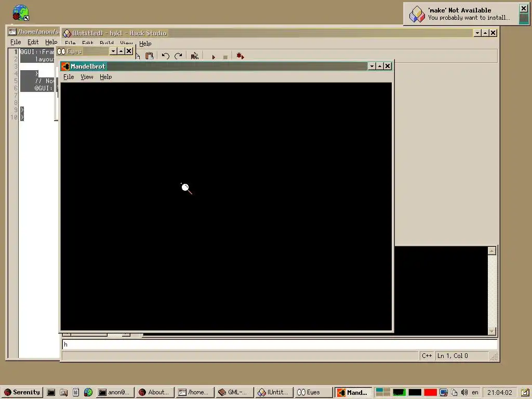Click the show desktop icon beside the clock

(525, 392)
